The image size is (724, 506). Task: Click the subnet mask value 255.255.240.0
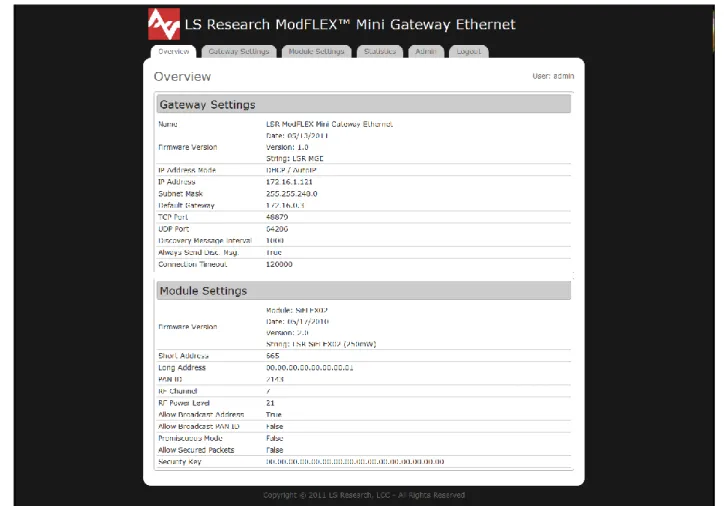click(291, 194)
